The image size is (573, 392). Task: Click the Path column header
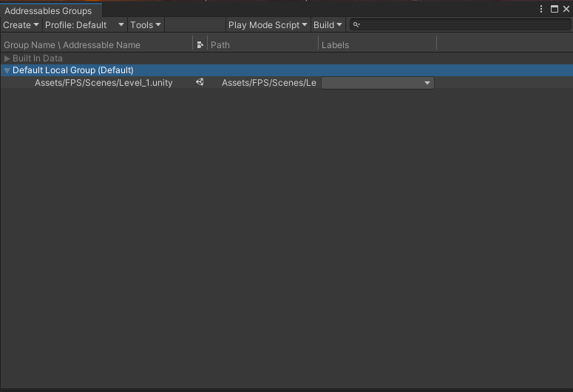(x=220, y=45)
